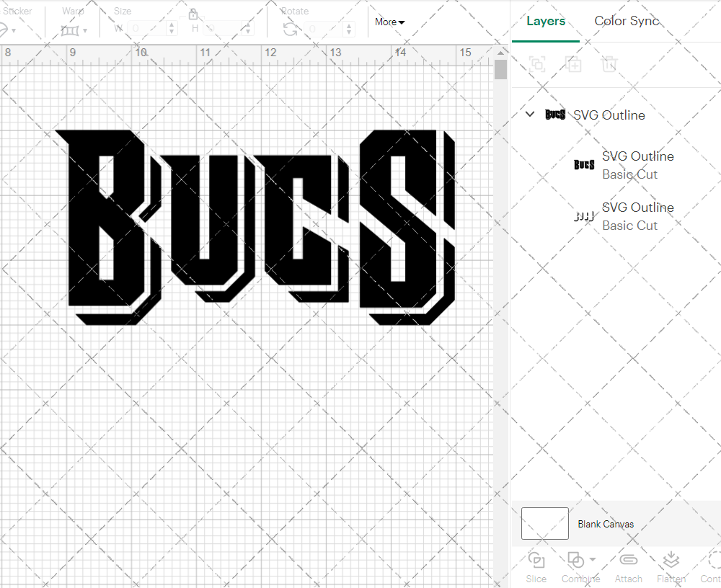Apply the Flatten tool
Screen dimensions: 721x588
[671, 566]
